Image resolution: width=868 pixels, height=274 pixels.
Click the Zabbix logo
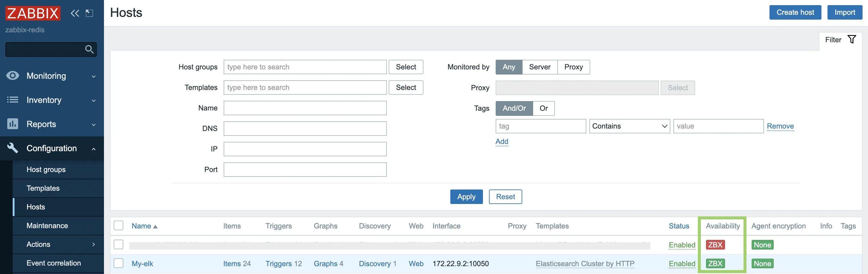[33, 13]
